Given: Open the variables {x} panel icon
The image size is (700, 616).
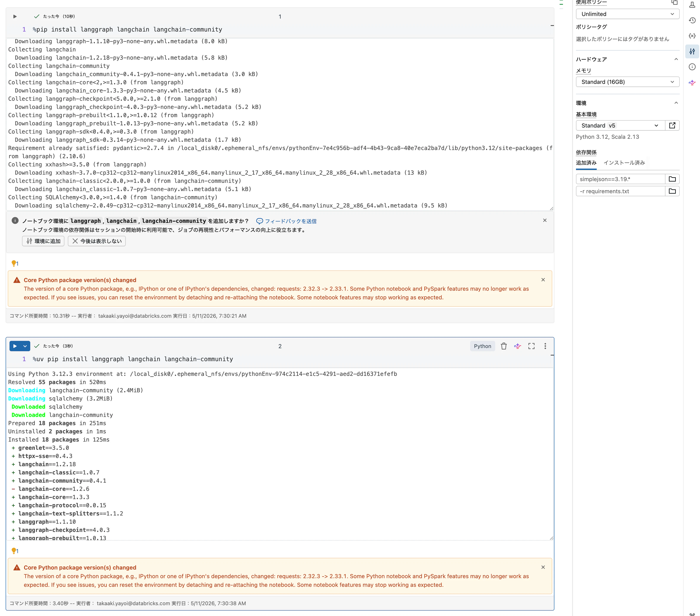Looking at the screenshot, I should pyautogui.click(x=692, y=36).
